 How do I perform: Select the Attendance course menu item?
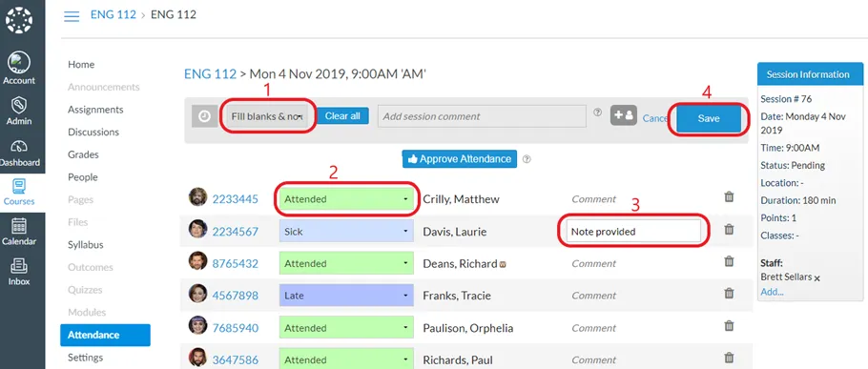click(x=105, y=335)
